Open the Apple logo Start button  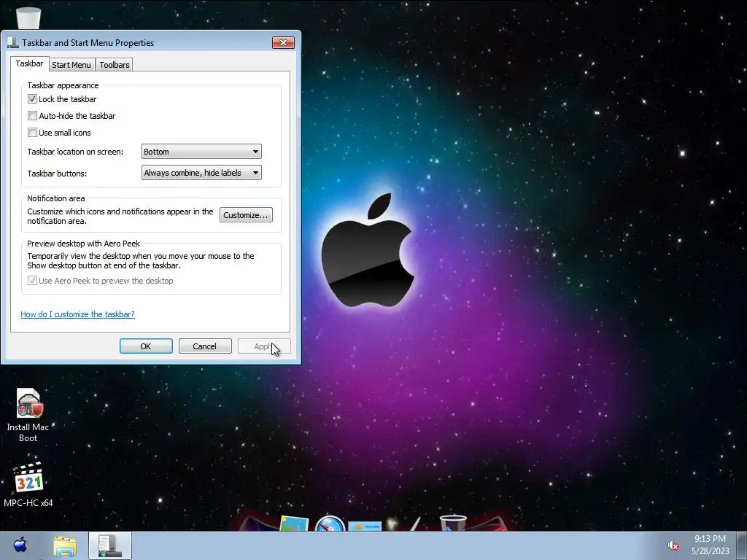point(20,545)
